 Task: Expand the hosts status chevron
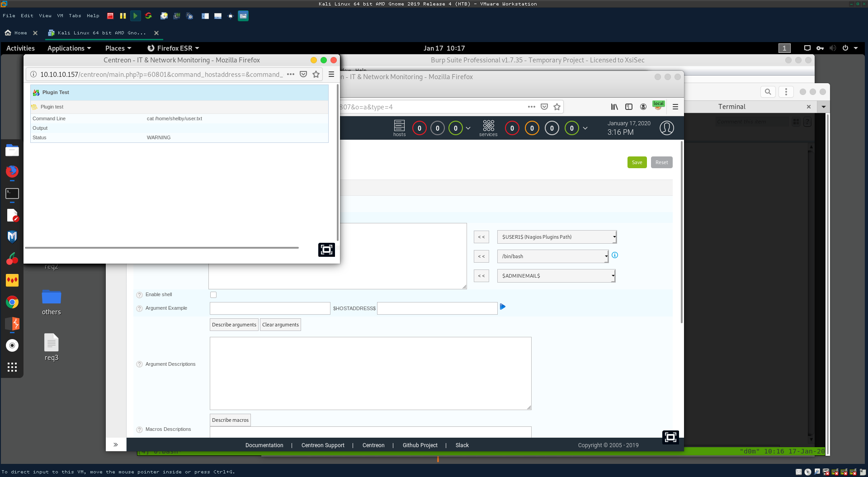(x=468, y=128)
